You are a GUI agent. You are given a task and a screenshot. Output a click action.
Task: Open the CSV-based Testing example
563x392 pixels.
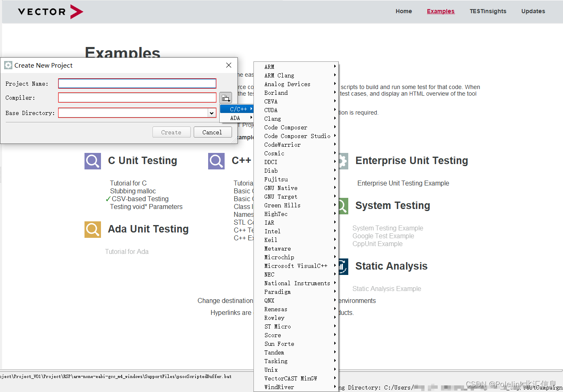coord(140,199)
